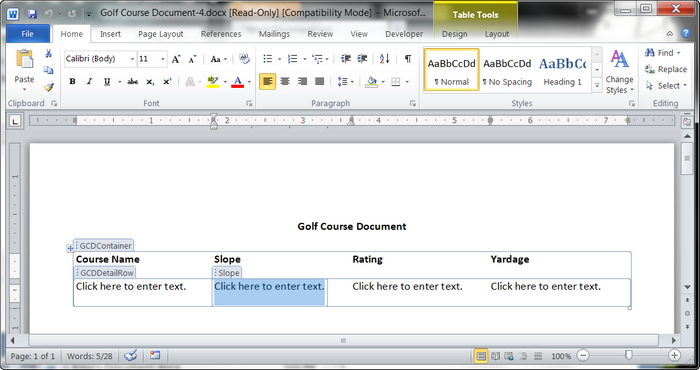The width and height of the screenshot is (700, 370).
Task: Click Align Text Right icon
Action: pyautogui.click(x=302, y=82)
